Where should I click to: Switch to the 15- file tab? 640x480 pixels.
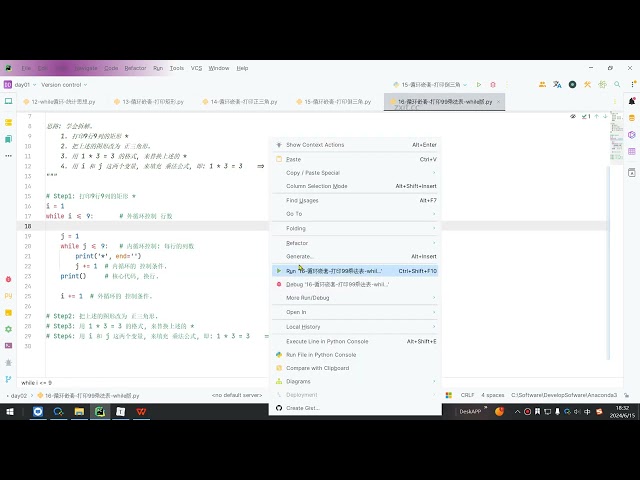(334, 102)
